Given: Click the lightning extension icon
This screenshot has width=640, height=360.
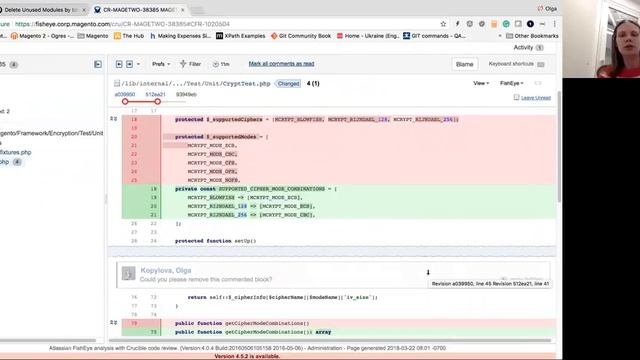Looking at the screenshot, I should pyautogui.click(x=458, y=24).
